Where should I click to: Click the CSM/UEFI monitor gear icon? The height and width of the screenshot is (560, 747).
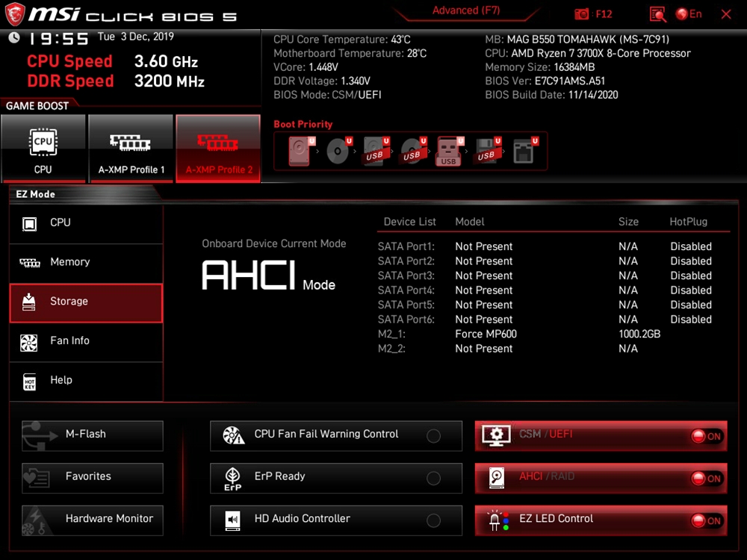pos(496,435)
